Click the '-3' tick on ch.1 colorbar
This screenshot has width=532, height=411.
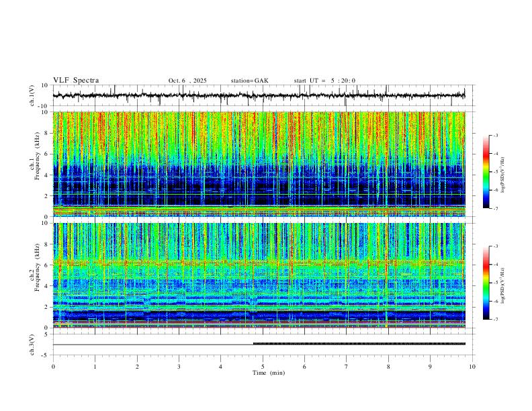coord(496,136)
